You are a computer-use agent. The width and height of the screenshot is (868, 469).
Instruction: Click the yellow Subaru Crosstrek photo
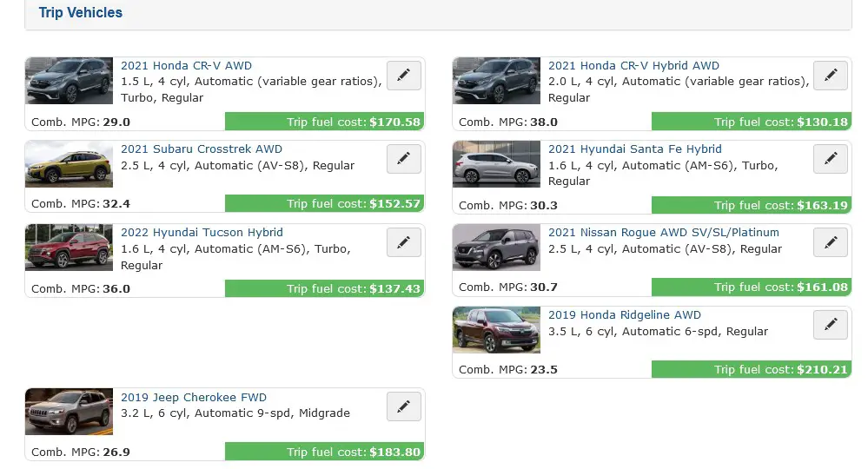coord(69,164)
